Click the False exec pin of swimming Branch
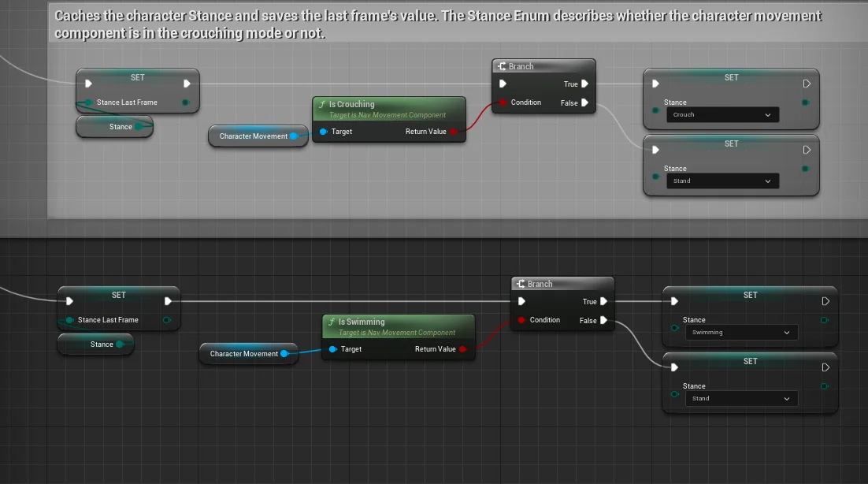 point(603,320)
